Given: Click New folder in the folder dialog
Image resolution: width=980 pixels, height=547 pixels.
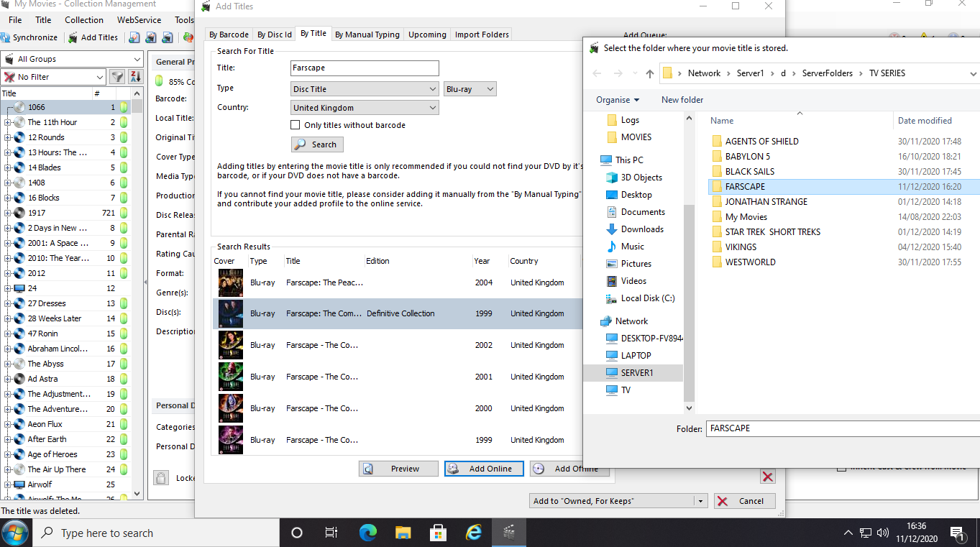Looking at the screenshot, I should coord(682,100).
